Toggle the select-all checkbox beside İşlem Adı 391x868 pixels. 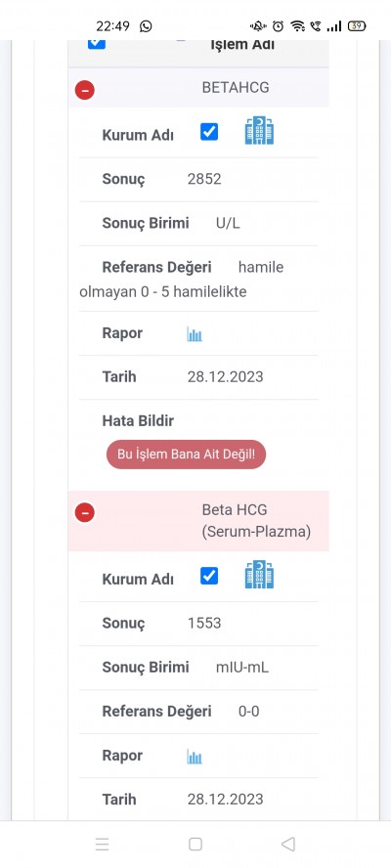coord(97,44)
